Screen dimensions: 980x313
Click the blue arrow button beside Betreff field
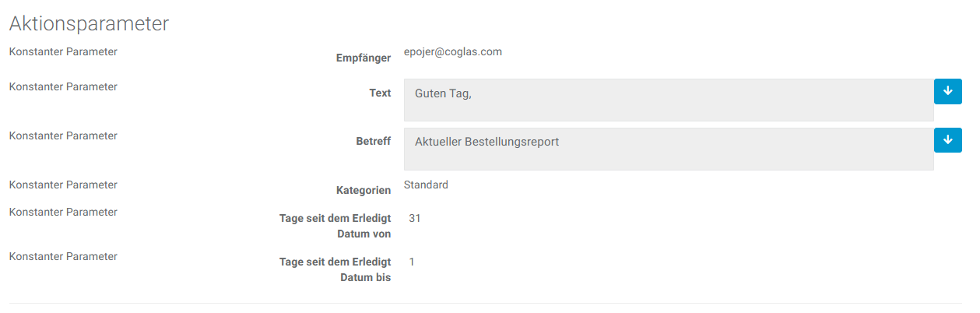(947, 140)
